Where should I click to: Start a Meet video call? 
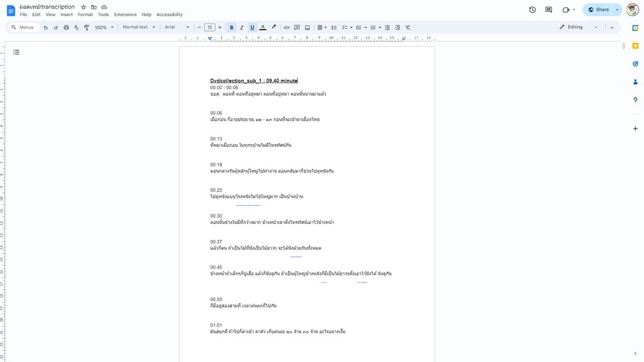click(x=568, y=9)
